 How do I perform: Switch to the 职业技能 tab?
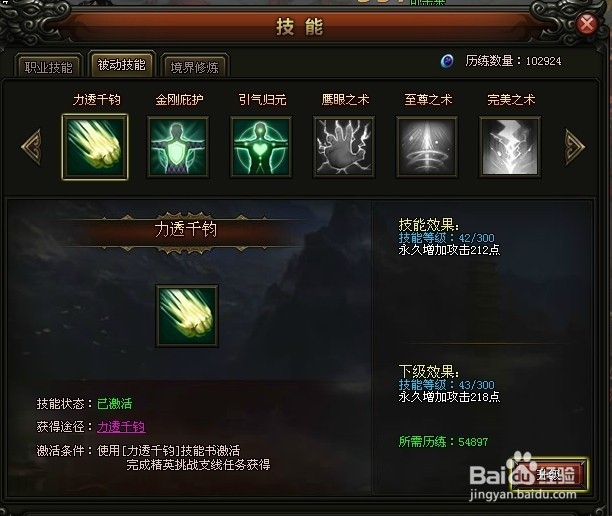[x=48, y=66]
